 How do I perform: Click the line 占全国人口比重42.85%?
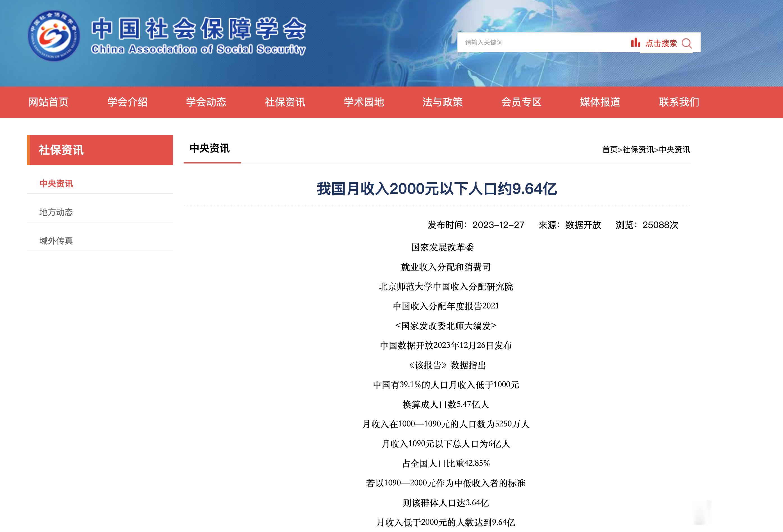446,464
